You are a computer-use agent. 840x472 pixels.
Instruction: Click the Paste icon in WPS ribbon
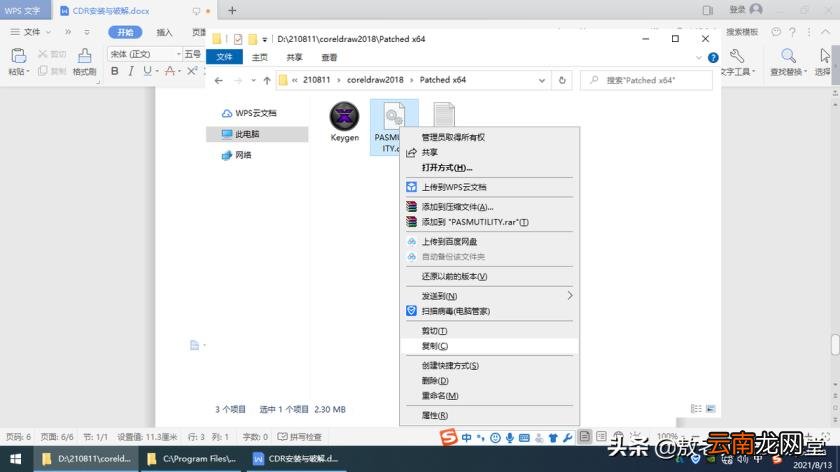pos(18,56)
